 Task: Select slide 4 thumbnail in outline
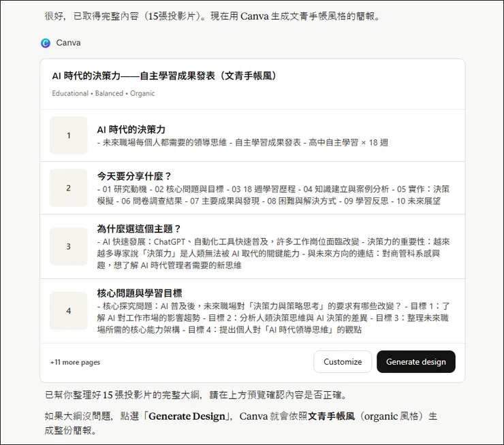click(x=69, y=311)
